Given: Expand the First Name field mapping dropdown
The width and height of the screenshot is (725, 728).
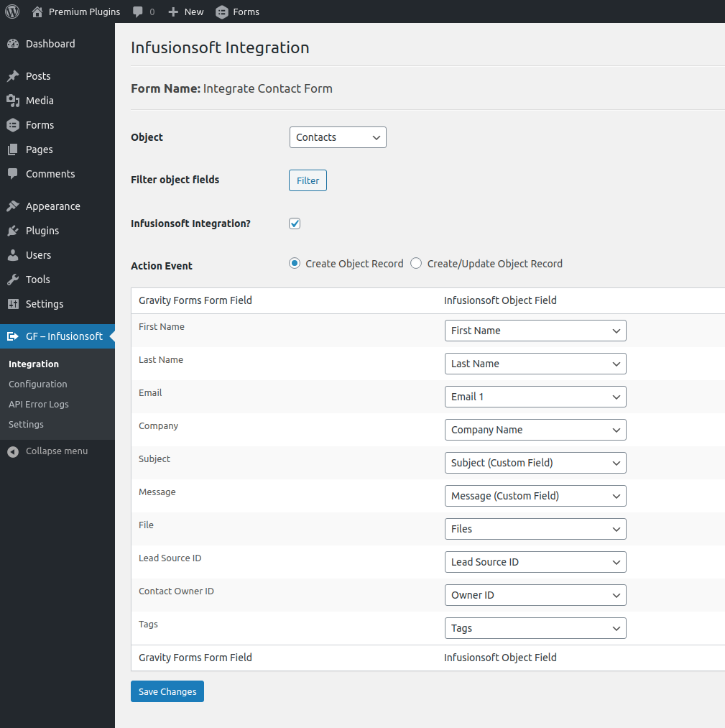Looking at the screenshot, I should (535, 331).
